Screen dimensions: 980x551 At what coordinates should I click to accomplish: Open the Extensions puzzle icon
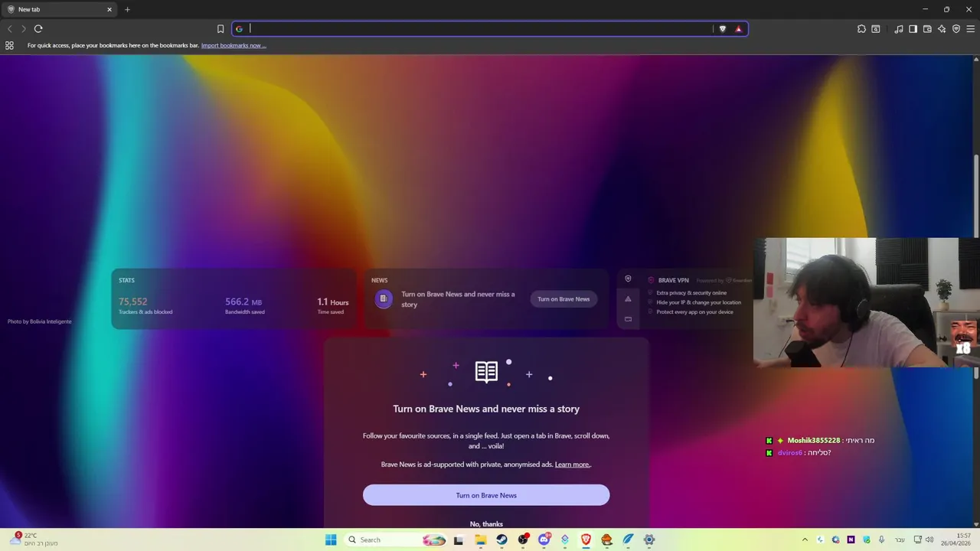(x=861, y=29)
